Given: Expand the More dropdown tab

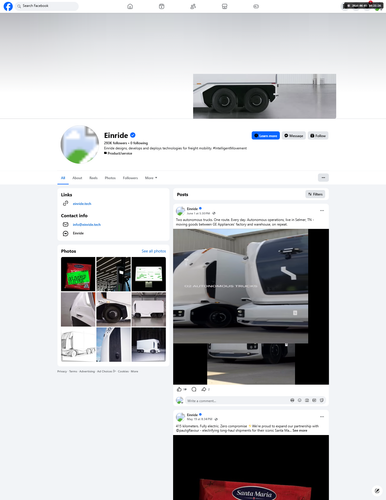Looking at the screenshot, I should (151, 178).
